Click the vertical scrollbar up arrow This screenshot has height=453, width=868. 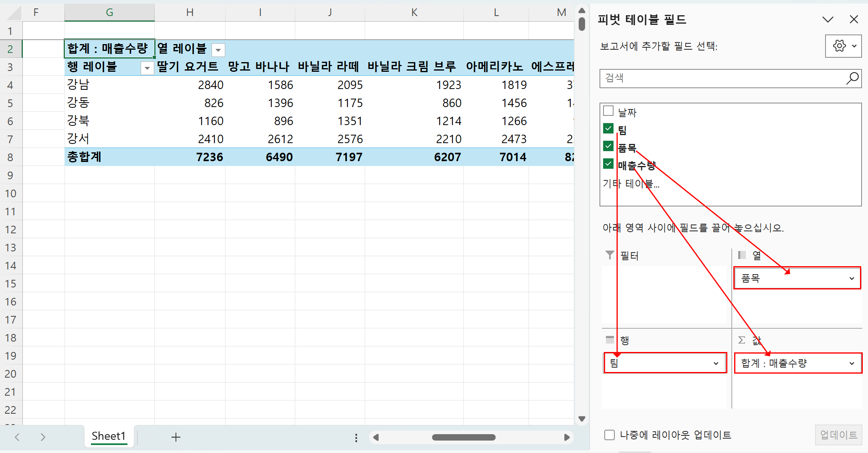point(582,10)
